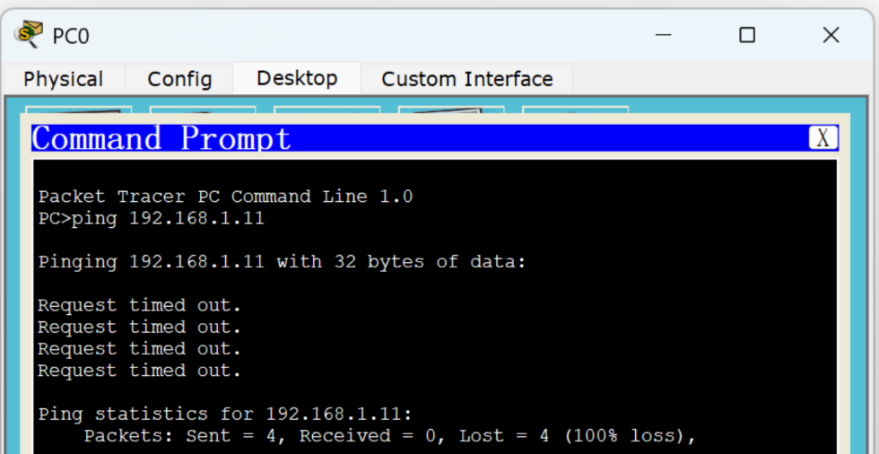879x454 pixels.
Task: Minimize the PC0 window
Action: (663, 35)
